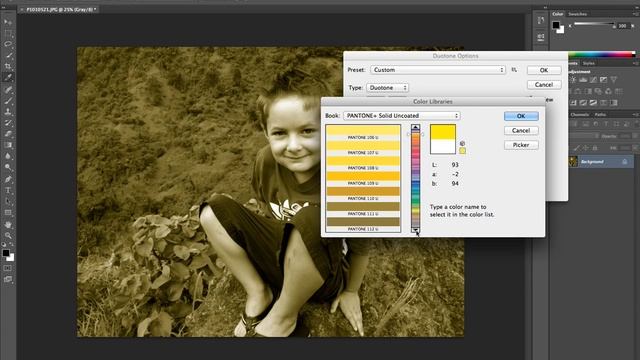The width and height of the screenshot is (640, 360).
Task: Open the collapsed Properties panel icon
Action: [541, 37]
